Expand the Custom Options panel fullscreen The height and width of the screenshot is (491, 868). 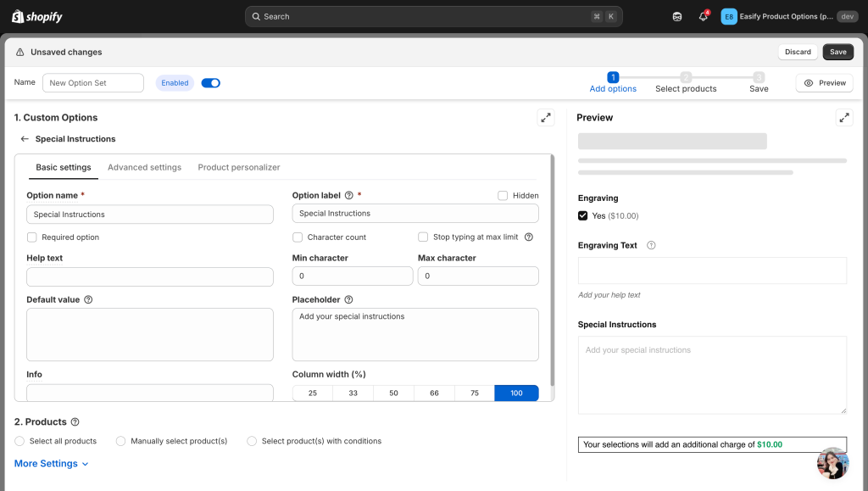click(x=546, y=118)
